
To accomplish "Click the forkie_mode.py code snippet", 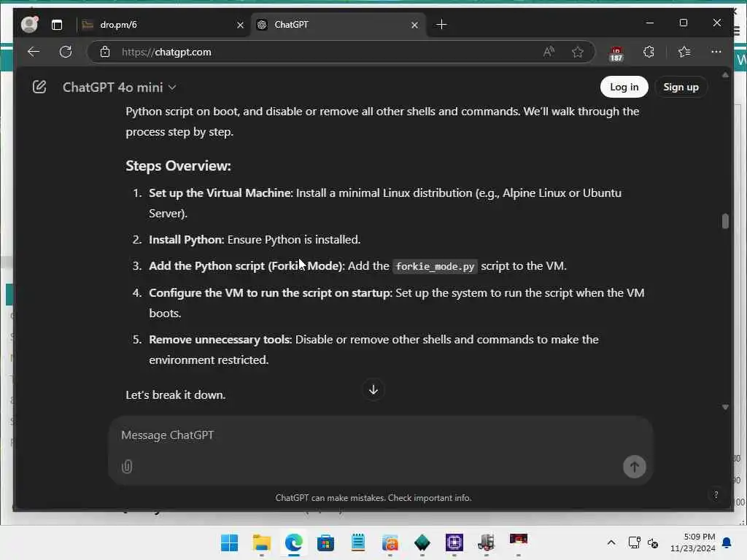I will coord(435,266).
